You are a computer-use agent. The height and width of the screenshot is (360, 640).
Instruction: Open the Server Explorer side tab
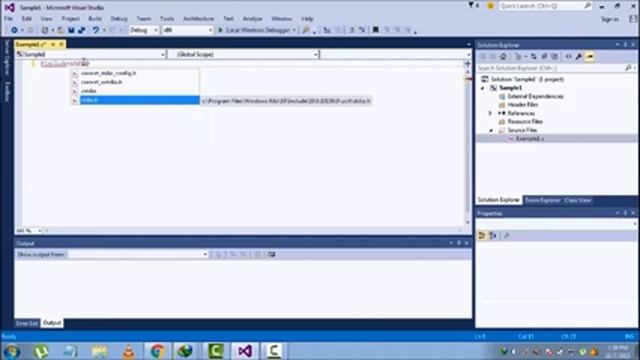coord(7,58)
